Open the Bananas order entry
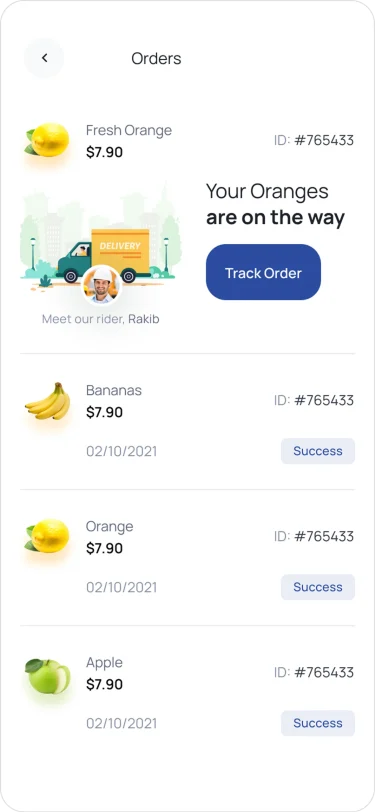This screenshot has height=812, width=375. [188, 422]
